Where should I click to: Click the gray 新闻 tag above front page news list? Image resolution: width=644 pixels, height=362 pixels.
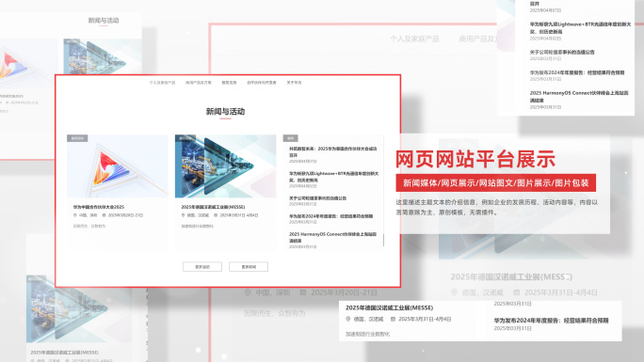(x=290, y=138)
